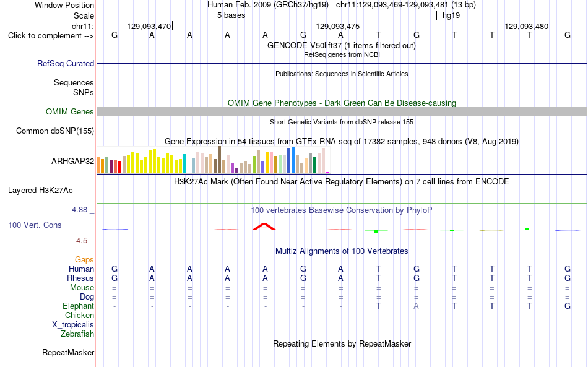Image resolution: width=588 pixels, height=367 pixels.
Task: Click the '5 bases' scale label
Action: point(231,15)
